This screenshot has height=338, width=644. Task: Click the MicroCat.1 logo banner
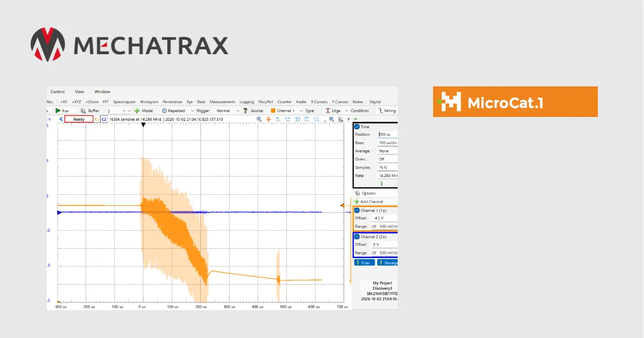[515, 101]
